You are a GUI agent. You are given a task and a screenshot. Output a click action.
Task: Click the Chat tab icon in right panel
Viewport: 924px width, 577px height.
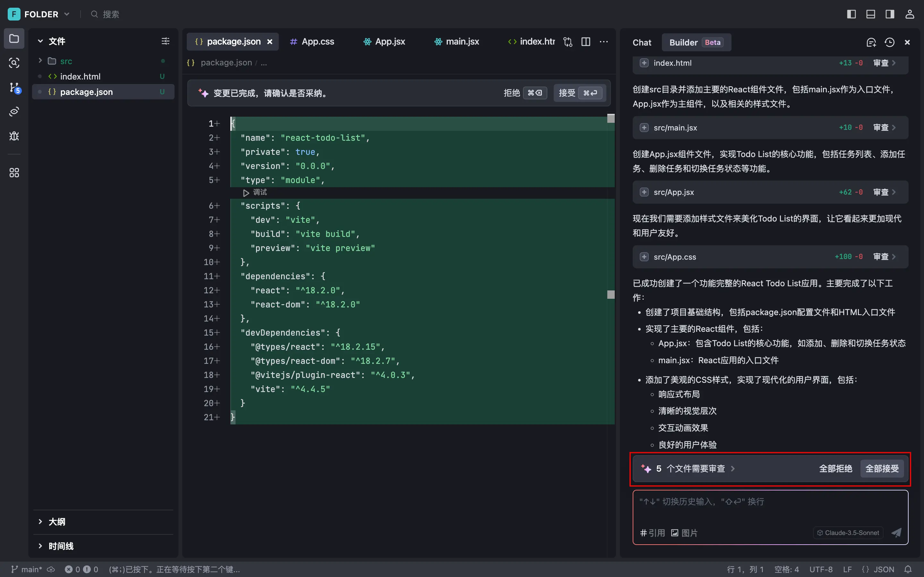click(x=642, y=42)
